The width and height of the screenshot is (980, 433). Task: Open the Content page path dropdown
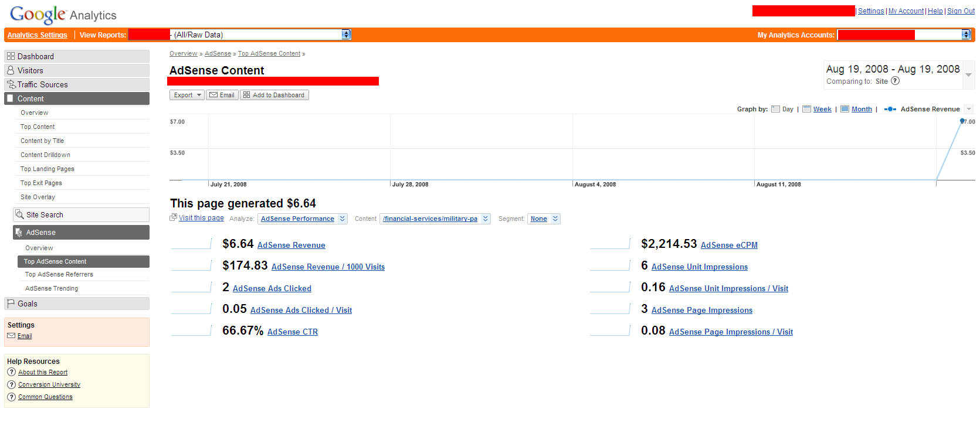point(435,219)
